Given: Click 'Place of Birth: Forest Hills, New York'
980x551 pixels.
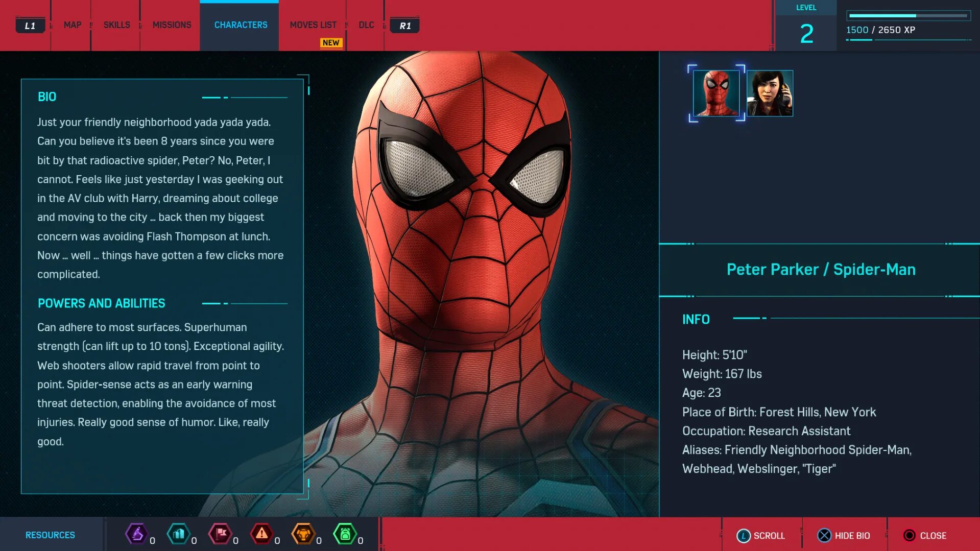Looking at the screenshot, I should [779, 412].
